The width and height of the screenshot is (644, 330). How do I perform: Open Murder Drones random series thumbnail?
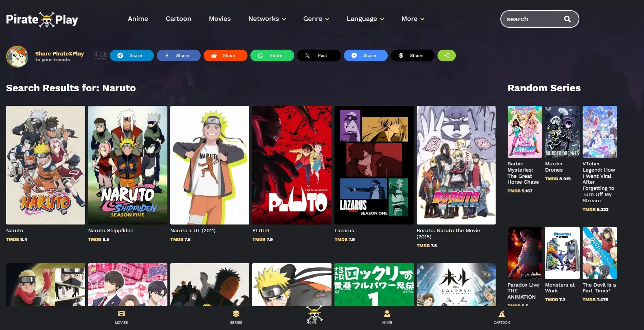point(562,132)
